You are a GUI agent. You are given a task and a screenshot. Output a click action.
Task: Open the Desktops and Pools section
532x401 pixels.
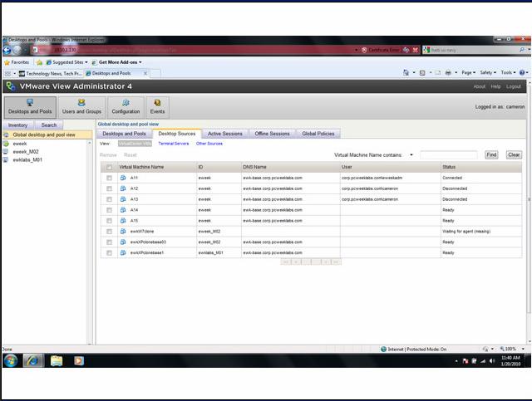tap(30, 107)
